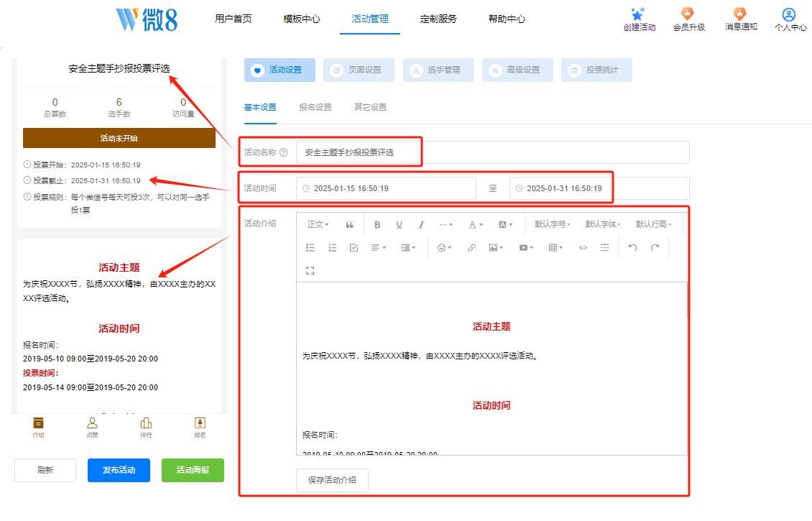The height and width of the screenshot is (521, 812).
Task: Switch to the 投票统计 tab
Action: pyautogui.click(x=596, y=70)
